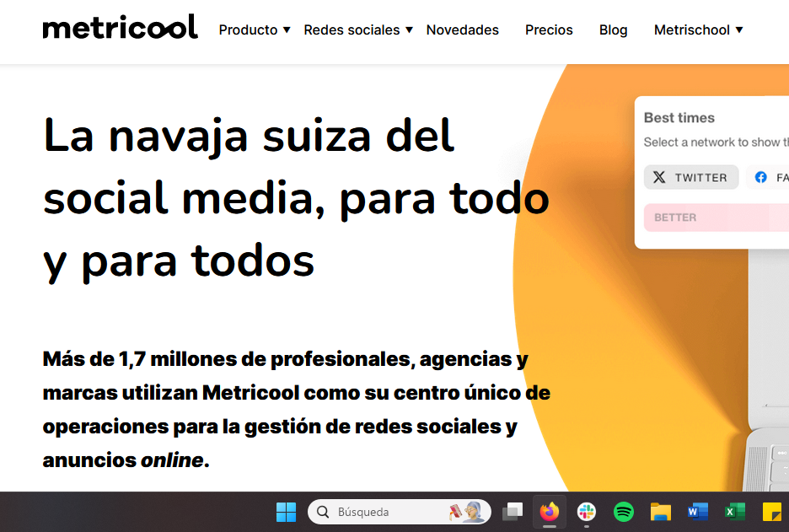The width and height of the screenshot is (789, 532).
Task: Expand the Producto dropdown menu
Action: tap(253, 30)
